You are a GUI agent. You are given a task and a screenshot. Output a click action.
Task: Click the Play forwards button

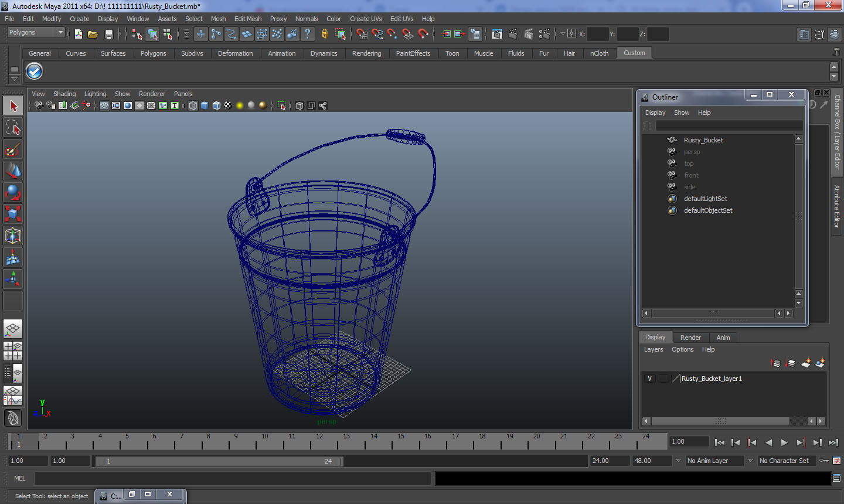coord(784,442)
